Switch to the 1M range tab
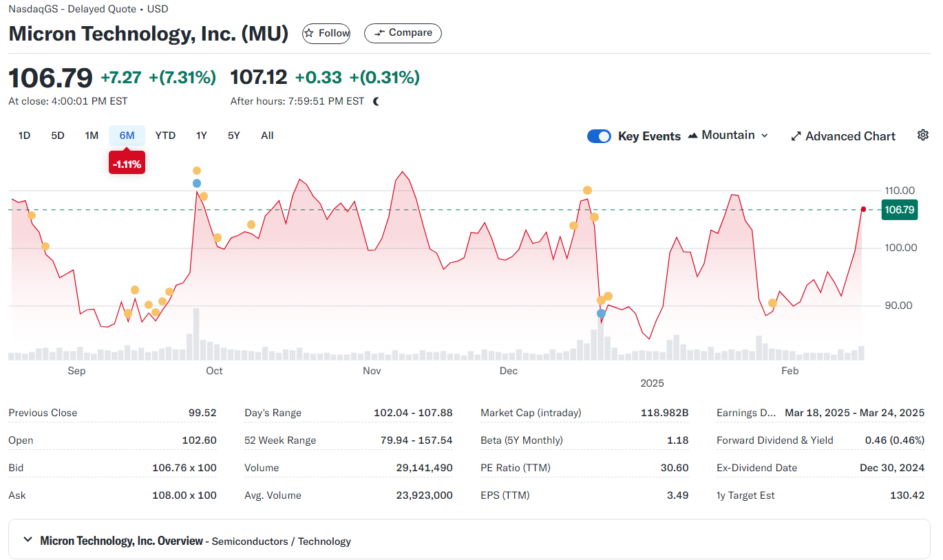The image size is (943, 560). tap(92, 136)
